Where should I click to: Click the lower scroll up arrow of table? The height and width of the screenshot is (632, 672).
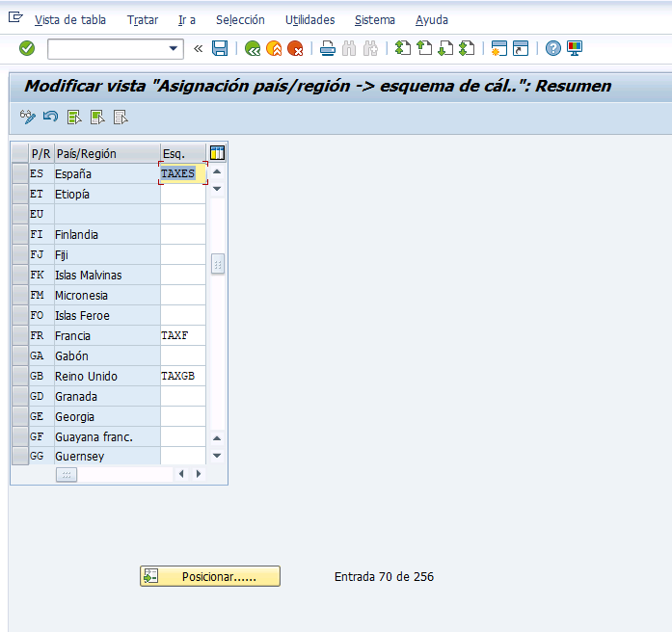click(217, 438)
